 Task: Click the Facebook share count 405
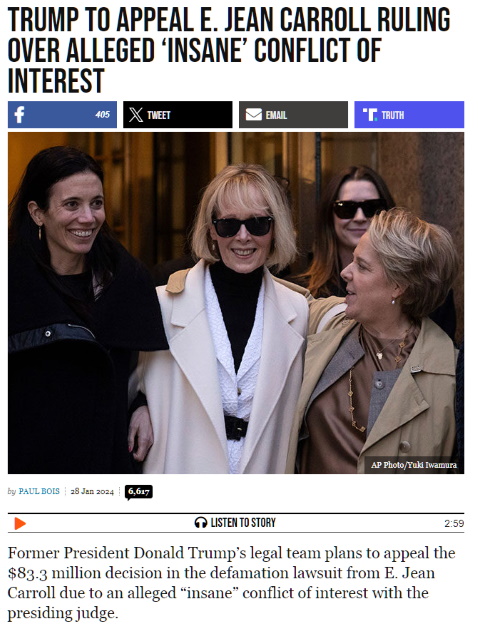pyautogui.click(x=102, y=115)
